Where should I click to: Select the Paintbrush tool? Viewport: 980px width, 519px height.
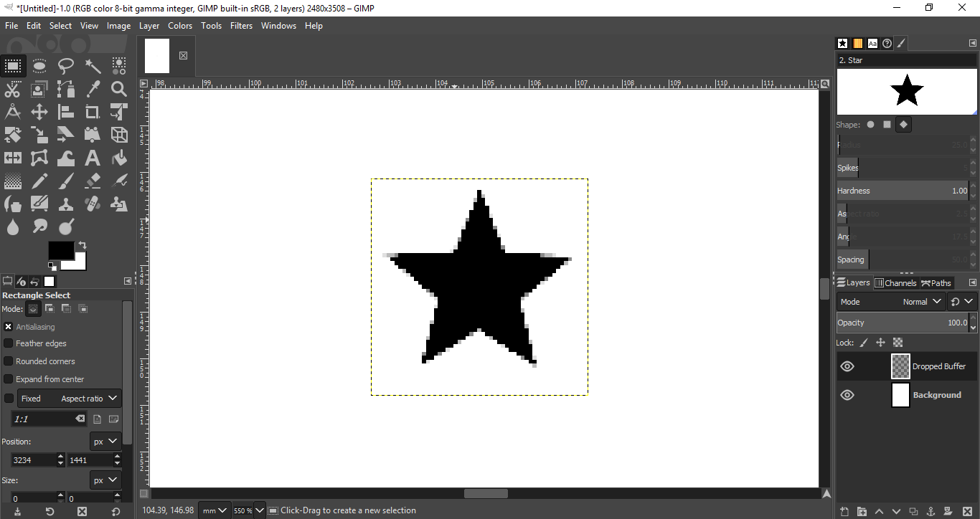point(66,181)
